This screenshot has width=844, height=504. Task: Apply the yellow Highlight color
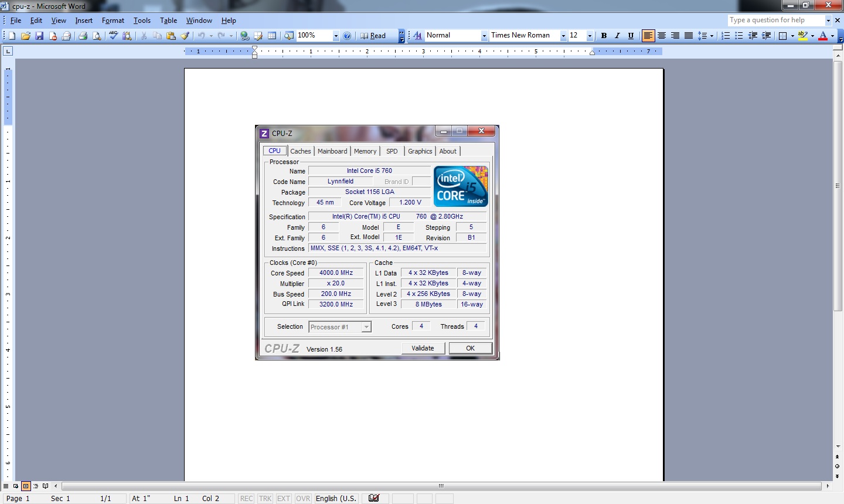(803, 36)
